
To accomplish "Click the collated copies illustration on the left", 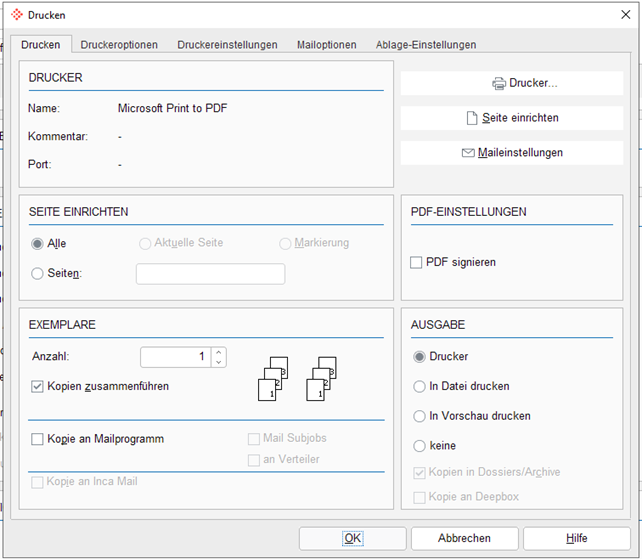I will [x=273, y=378].
